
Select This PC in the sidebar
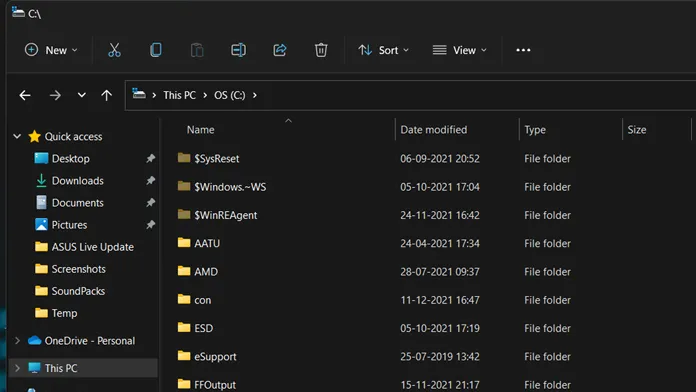[x=61, y=368]
